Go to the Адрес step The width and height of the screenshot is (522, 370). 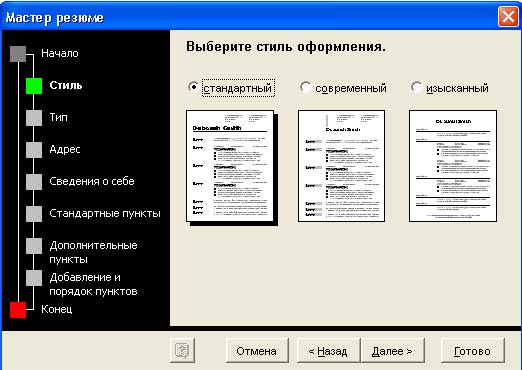click(65, 149)
